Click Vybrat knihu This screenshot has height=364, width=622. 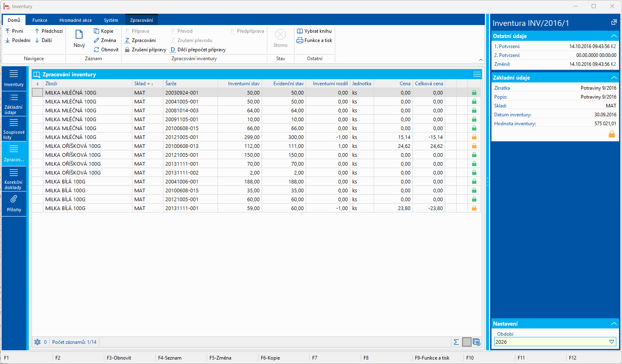coord(314,31)
